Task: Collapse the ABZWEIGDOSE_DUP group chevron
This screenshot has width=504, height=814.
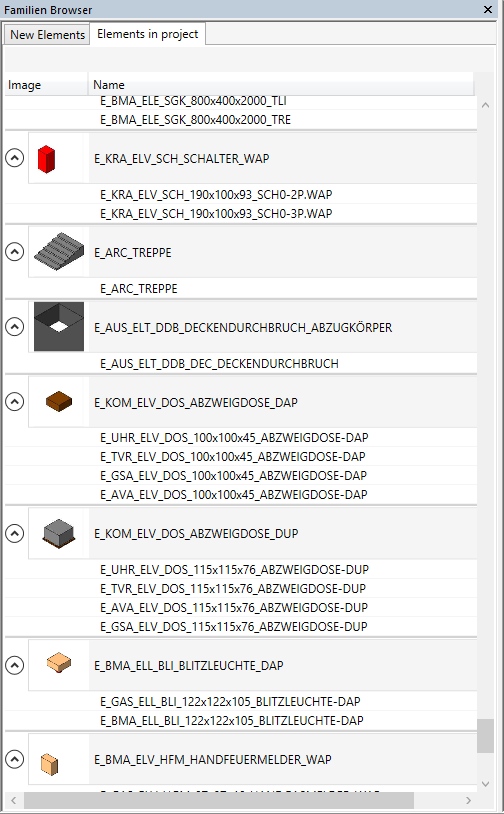Action: [x=15, y=533]
